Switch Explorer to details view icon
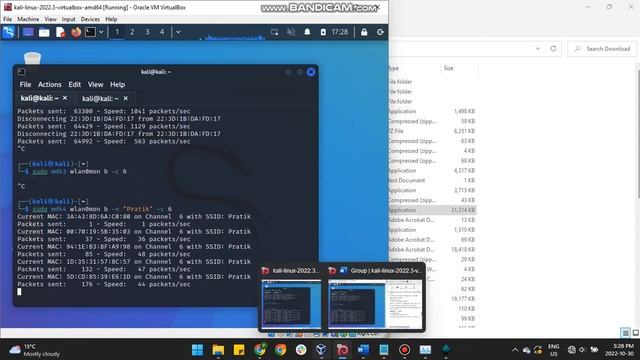 (625, 333)
